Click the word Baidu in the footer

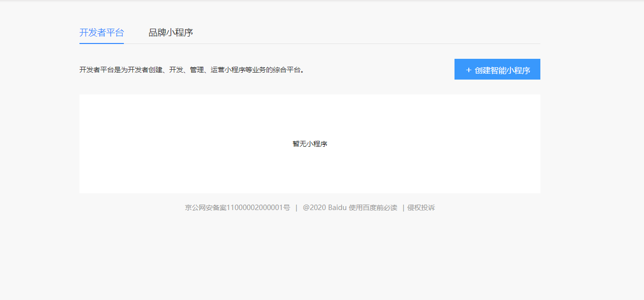click(338, 208)
